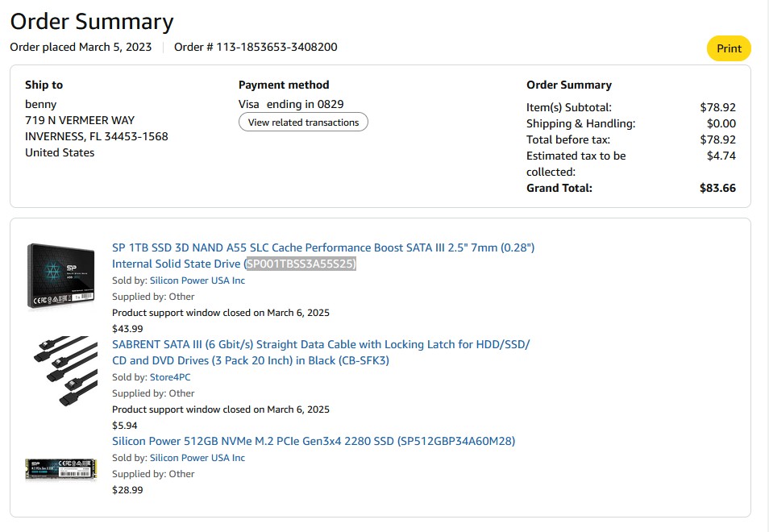The width and height of the screenshot is (769, 532).
Task: Click the Visa ending in 0829 text
Action: [291, 104]
